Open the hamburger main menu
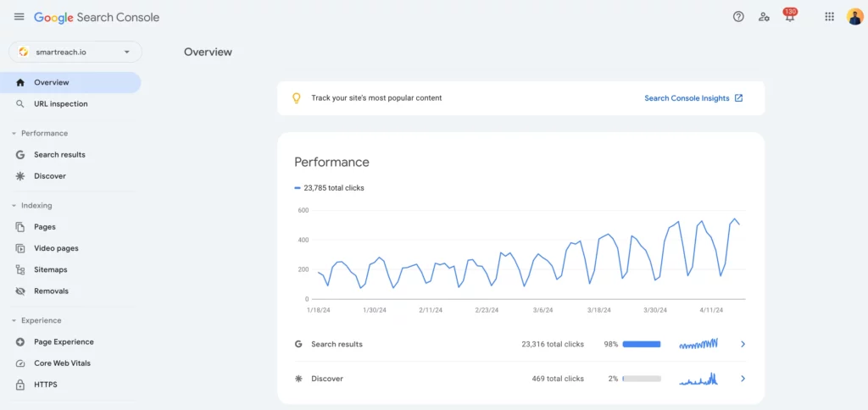This screenshot has width=868, height=410. coord(19,17)
